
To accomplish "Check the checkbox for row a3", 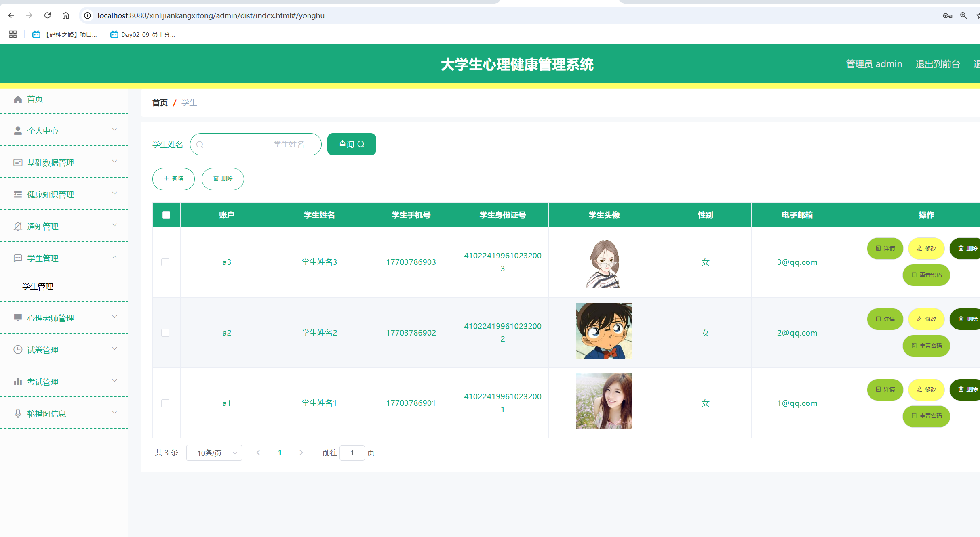I will coord(165,262).
